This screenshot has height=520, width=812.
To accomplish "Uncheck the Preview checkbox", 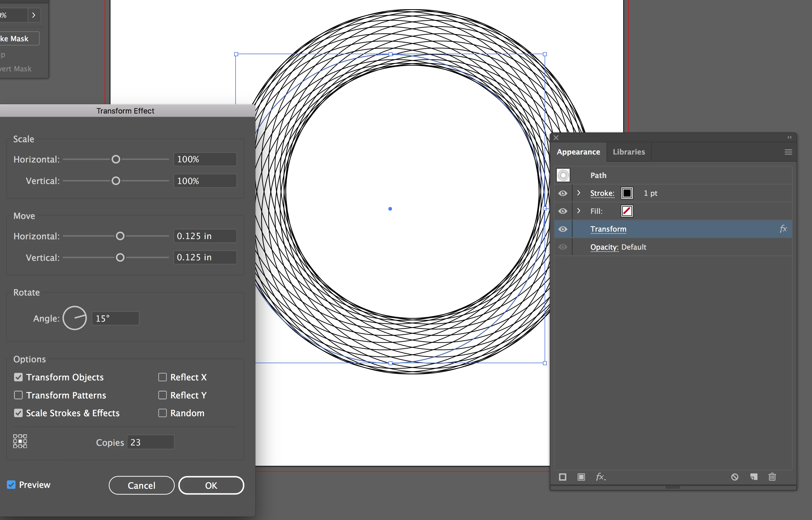I will coord(11,485).
